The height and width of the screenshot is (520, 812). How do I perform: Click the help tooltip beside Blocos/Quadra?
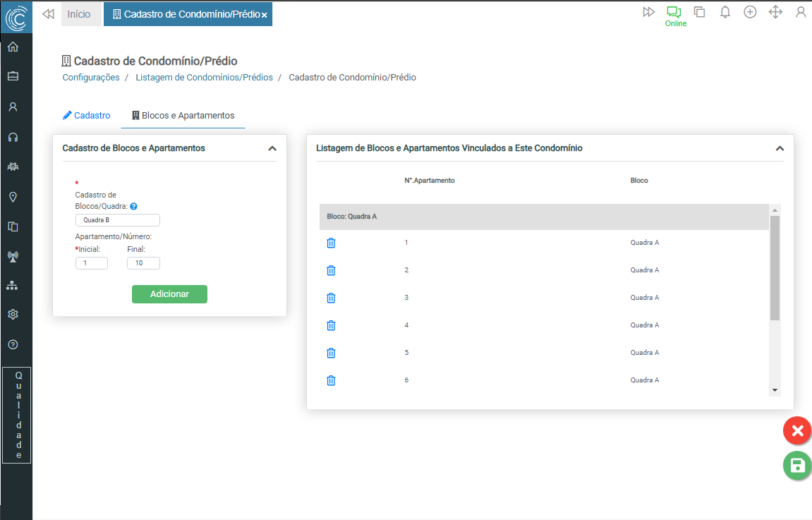tap(133, 207)
